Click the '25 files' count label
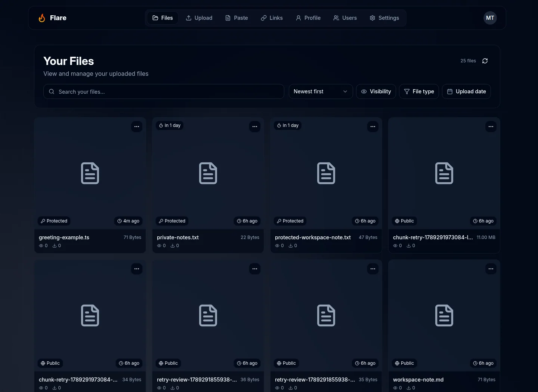538x392 pixels. [468, 61]
